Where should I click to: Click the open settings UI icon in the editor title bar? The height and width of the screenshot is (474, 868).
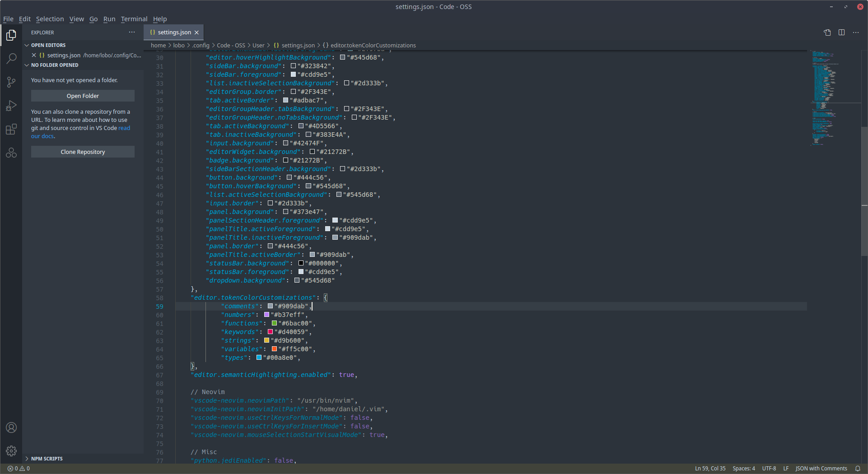[827, 33]
